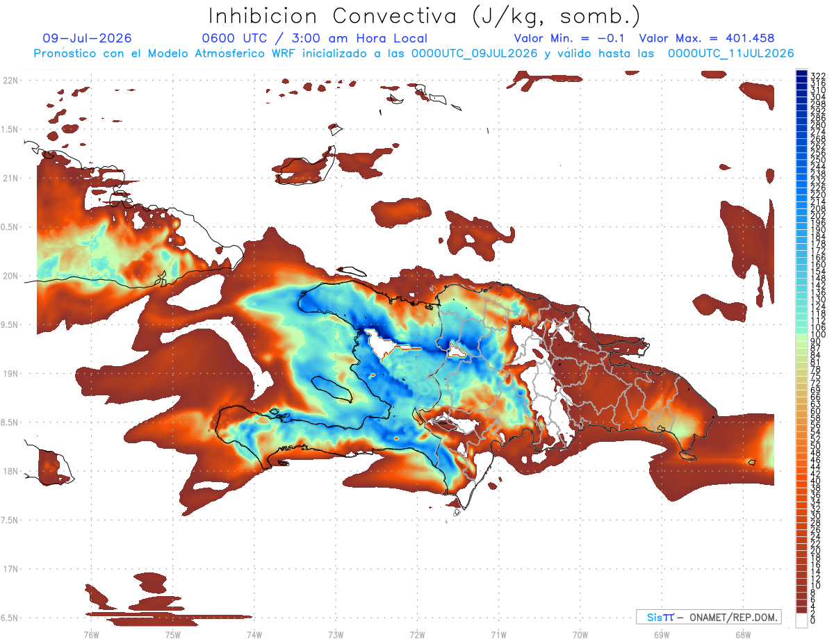Click the "190" value on the color scale

point(818,230)
